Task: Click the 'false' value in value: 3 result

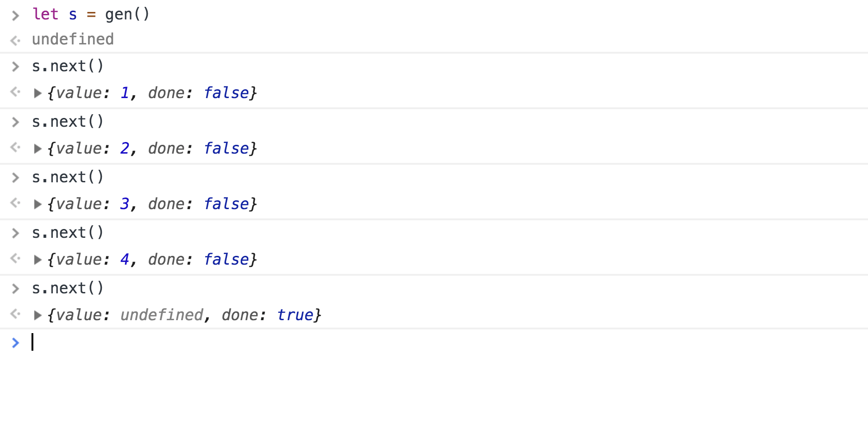Action: (226, 204)
